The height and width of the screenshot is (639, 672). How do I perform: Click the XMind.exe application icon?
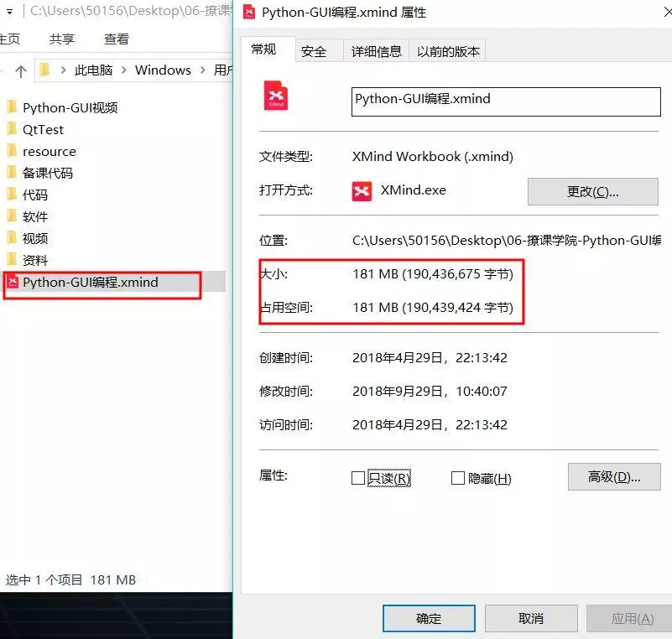tap(362, 191)
